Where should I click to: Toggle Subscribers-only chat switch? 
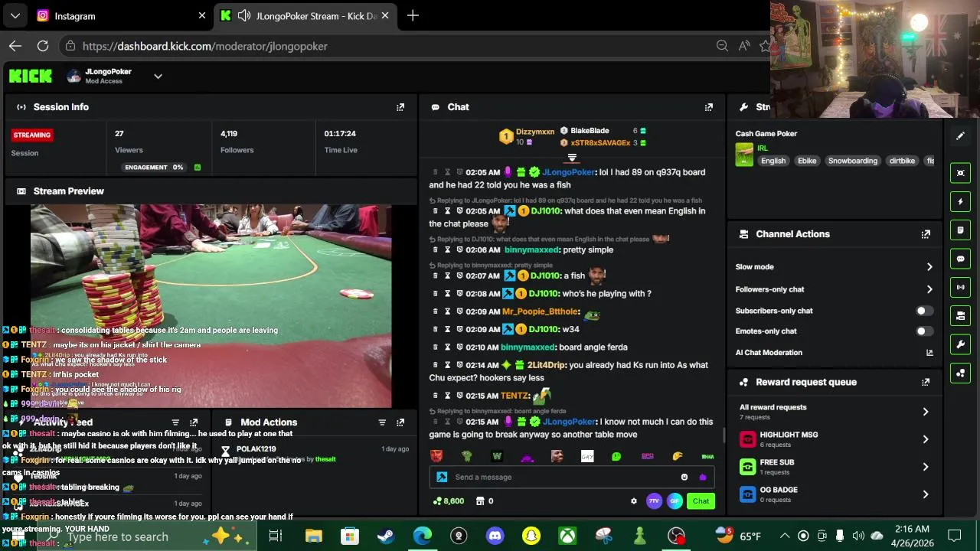coord(925,311)
